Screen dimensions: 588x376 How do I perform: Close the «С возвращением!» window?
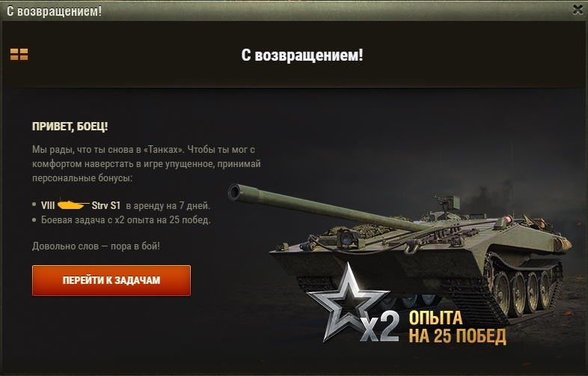578,10
